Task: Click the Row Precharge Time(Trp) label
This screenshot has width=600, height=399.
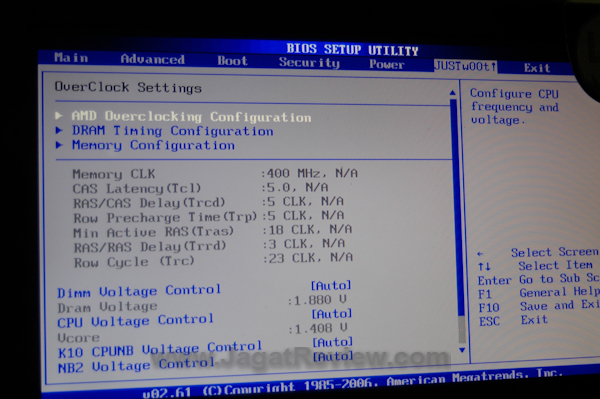Action: tap(165, 218)
